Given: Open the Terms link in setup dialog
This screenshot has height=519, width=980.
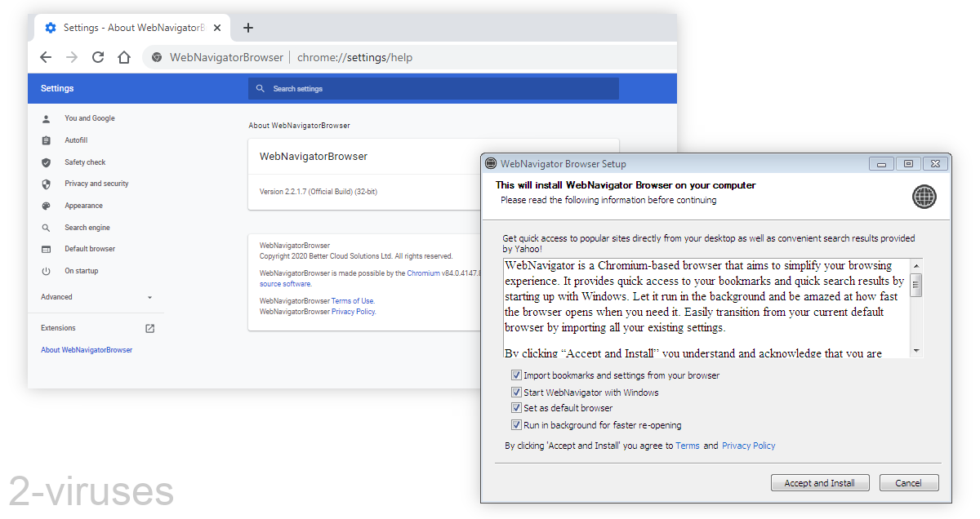Looking at the screenshot, I should (688, 446).
